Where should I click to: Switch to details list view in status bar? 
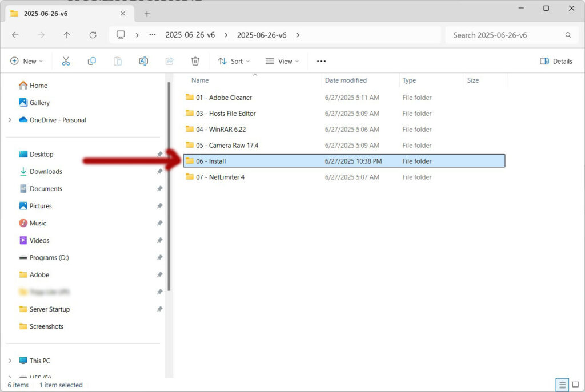(x=561, y=385)
